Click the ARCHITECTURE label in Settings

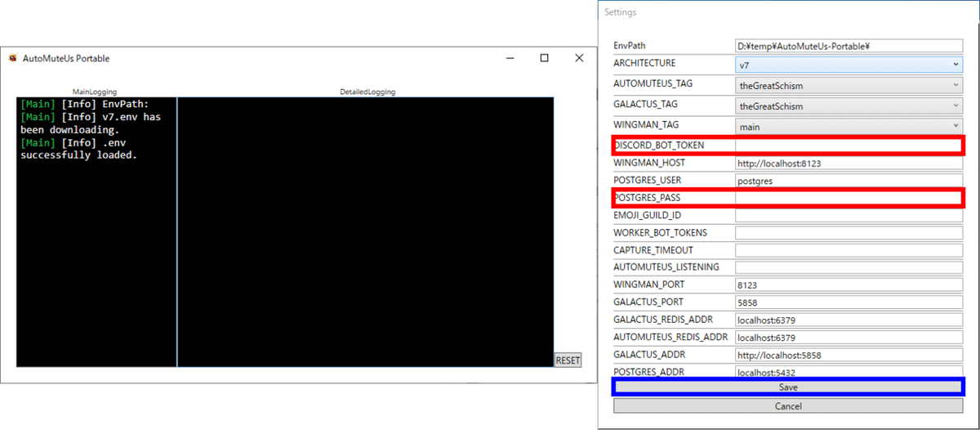coord(644,63)
